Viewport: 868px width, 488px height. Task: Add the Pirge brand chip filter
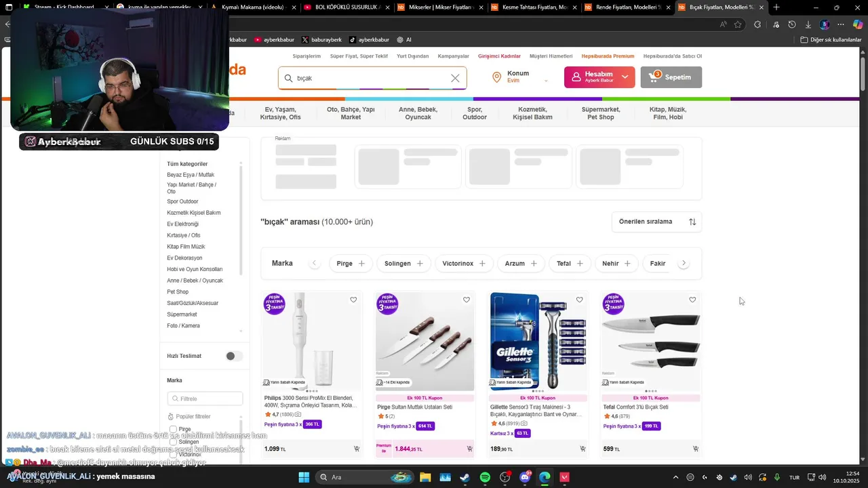(351, 263)
